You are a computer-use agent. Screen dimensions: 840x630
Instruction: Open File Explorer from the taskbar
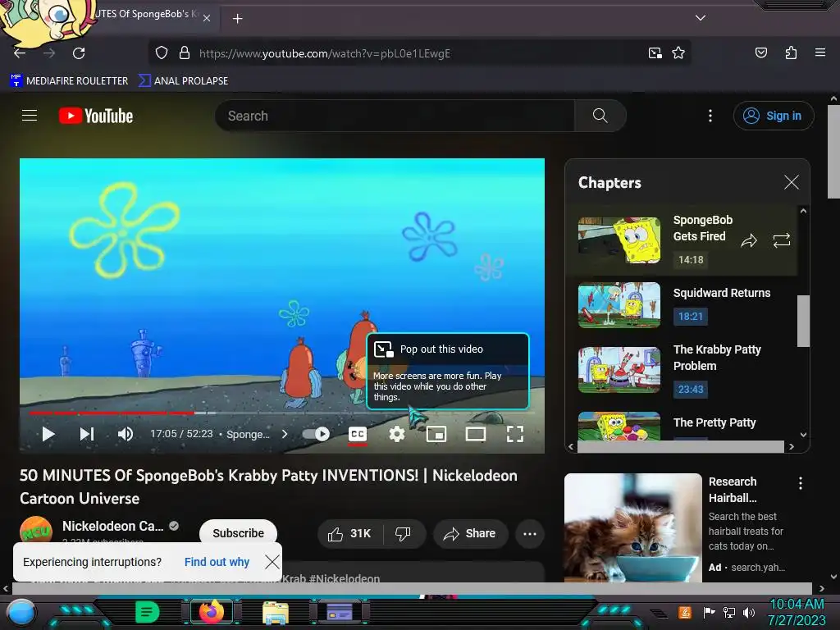click(276, 612)
